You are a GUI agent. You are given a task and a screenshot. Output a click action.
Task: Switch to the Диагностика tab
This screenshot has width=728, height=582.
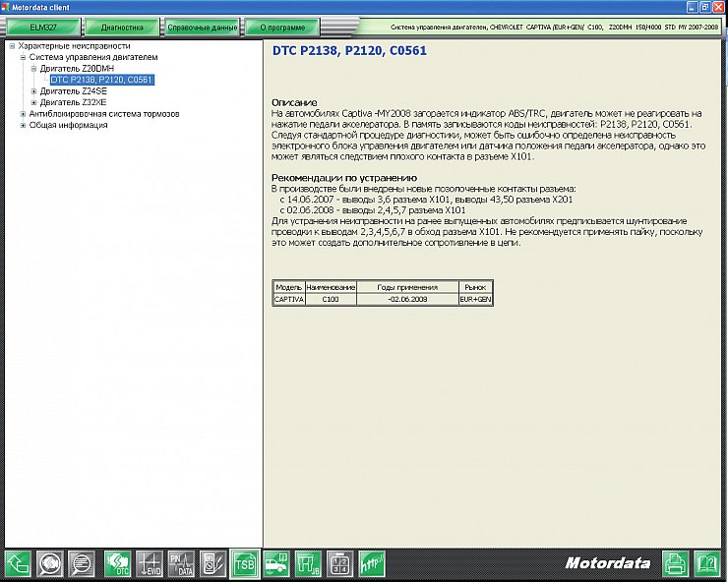click(x=122, y=28)
